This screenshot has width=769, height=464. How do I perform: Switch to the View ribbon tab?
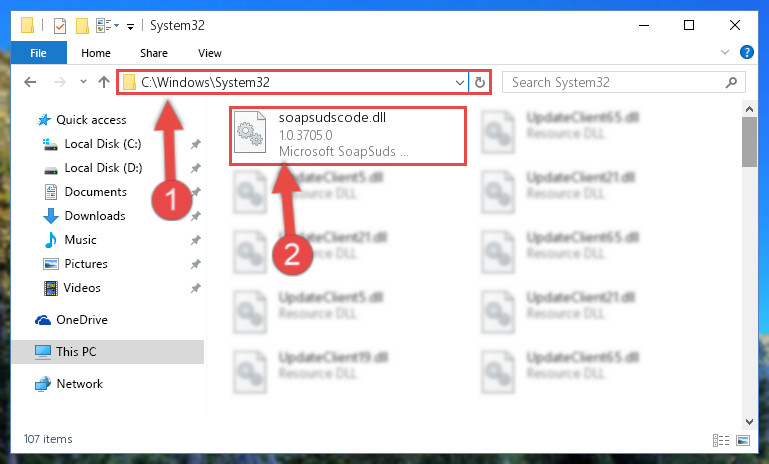(209, 53)
